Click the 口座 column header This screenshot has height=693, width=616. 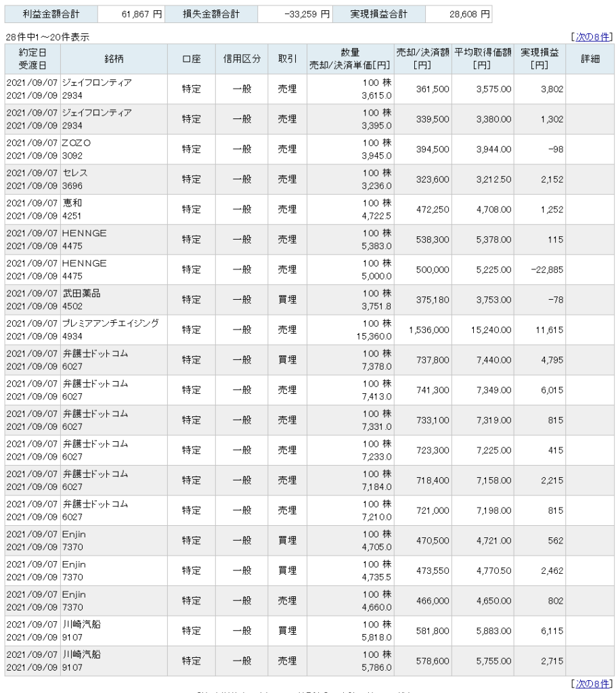[192, 59]
